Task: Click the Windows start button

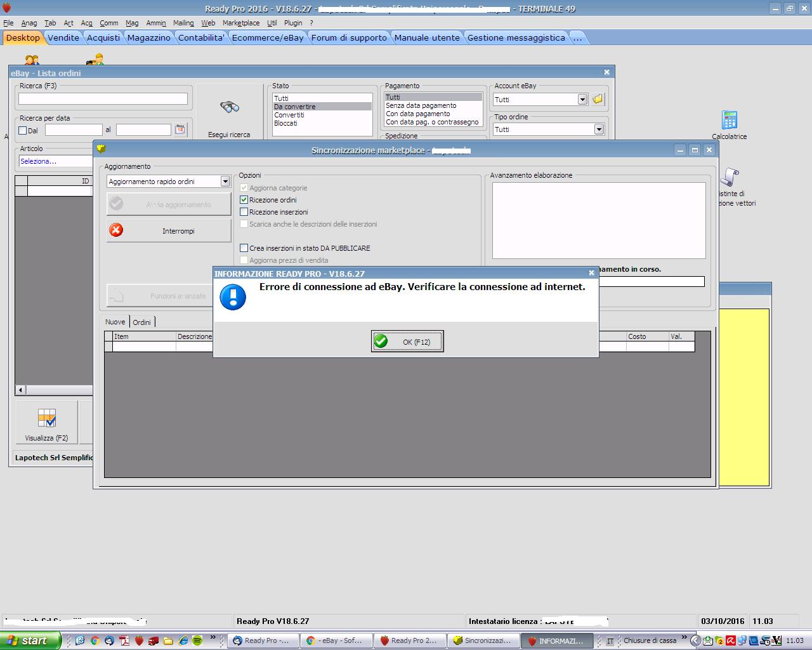Action: (x=30, y=640)
